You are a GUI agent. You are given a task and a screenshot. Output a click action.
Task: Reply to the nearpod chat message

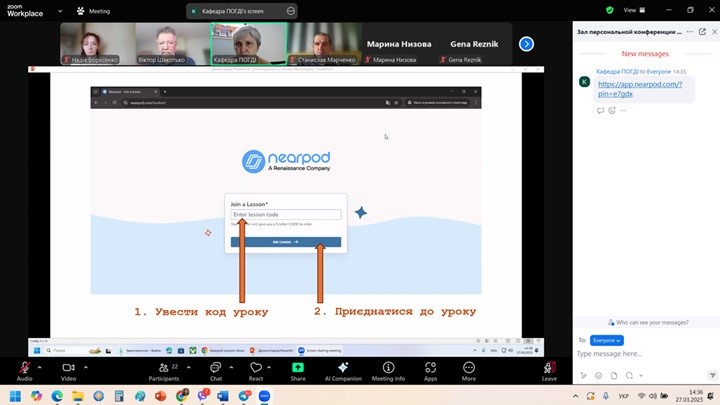600,111
